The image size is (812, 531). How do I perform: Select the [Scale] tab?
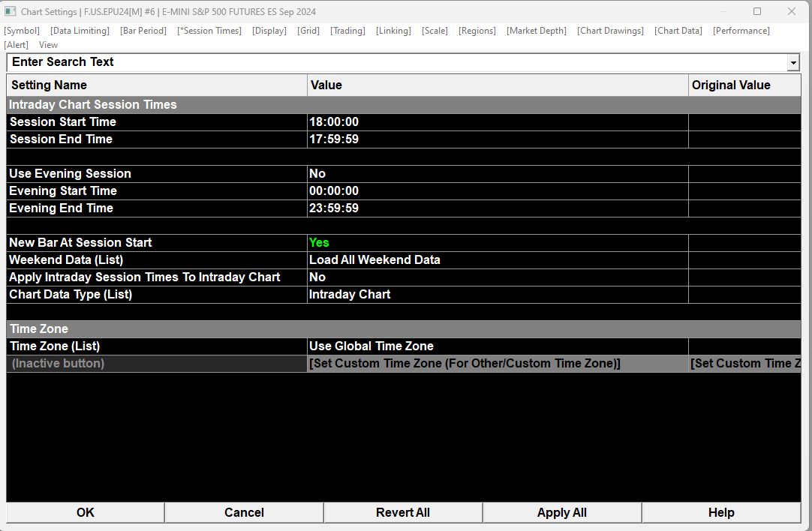435,31
